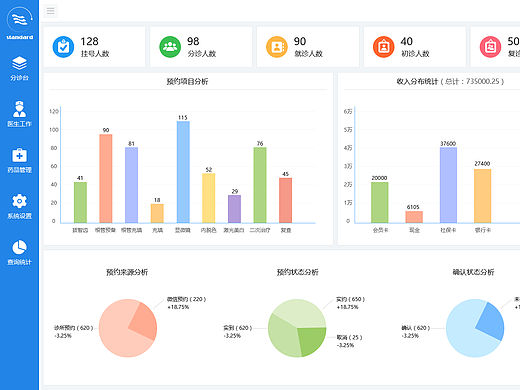
Task: Click the red badge icon for 初诊人数
Action: tap(384, 47)
